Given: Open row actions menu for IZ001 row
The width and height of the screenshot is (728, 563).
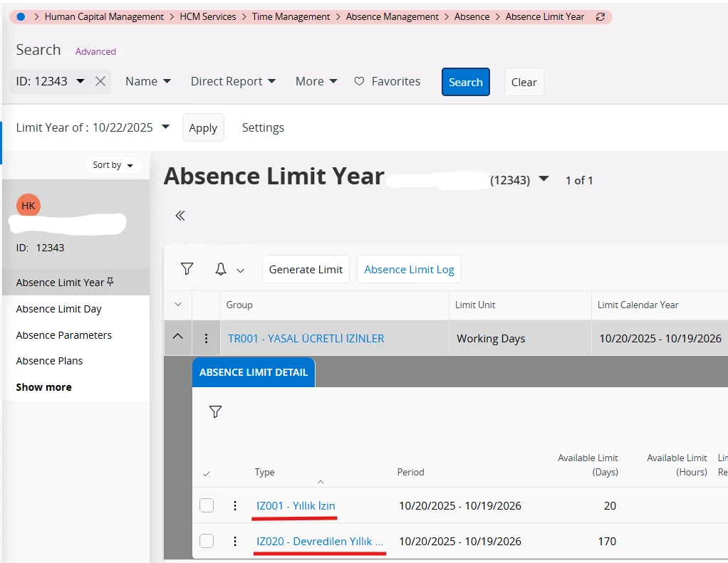Looking at the screenshot, I should coord(235,505).
